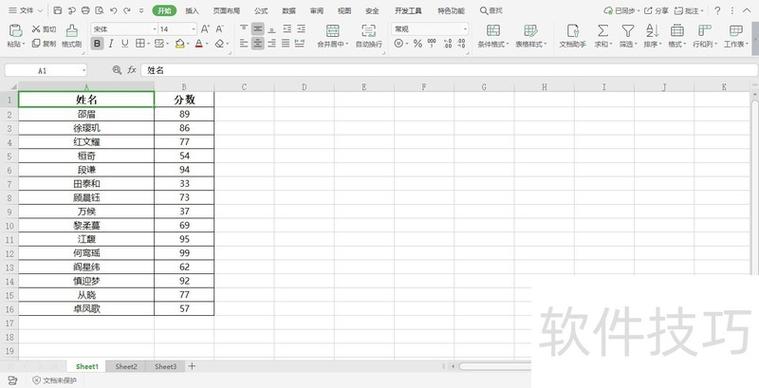The image size is (759, 388).
Task: Toggle bottom vertical alignment
Action: click(272, 29)
